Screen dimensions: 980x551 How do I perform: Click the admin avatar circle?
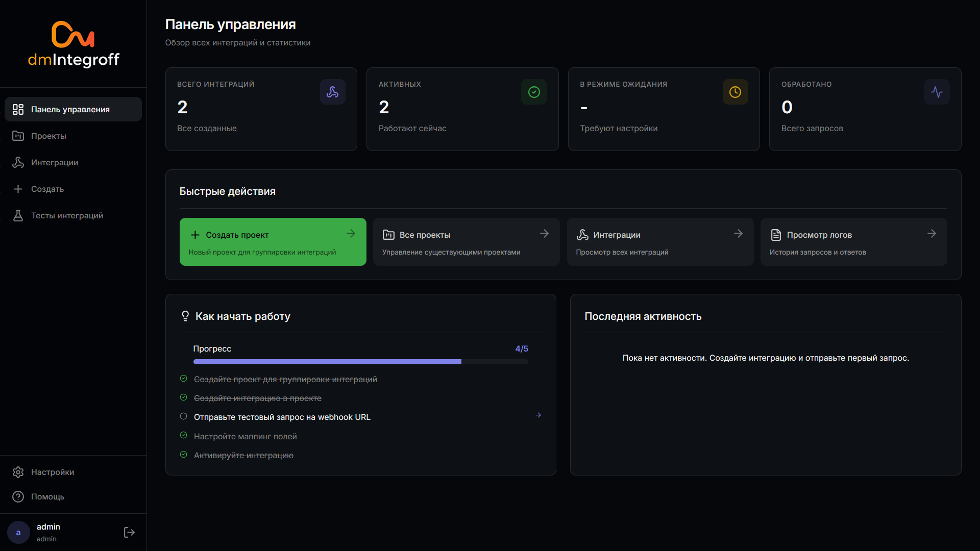pos(18,532)
